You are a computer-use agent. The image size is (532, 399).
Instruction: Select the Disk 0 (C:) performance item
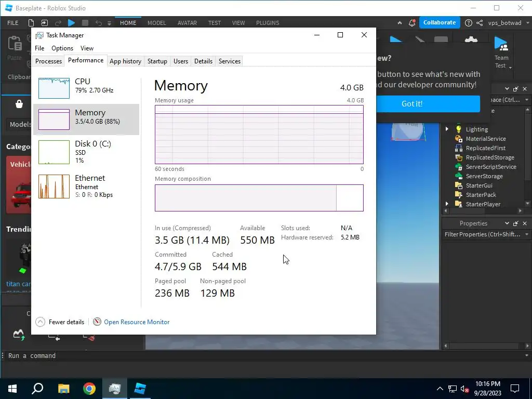(x=86, y=152)
